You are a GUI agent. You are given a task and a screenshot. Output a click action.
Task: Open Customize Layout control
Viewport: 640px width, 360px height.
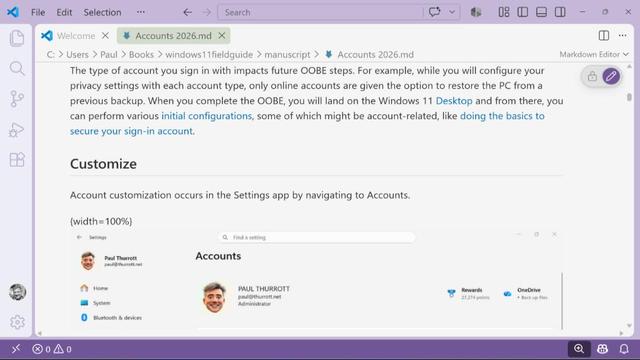504,12
